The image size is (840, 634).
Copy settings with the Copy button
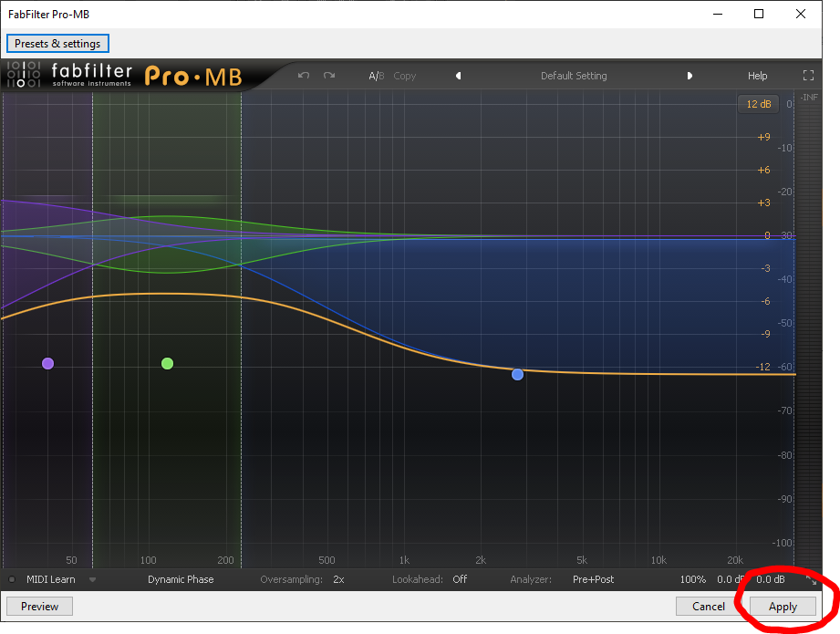point(404,76)
